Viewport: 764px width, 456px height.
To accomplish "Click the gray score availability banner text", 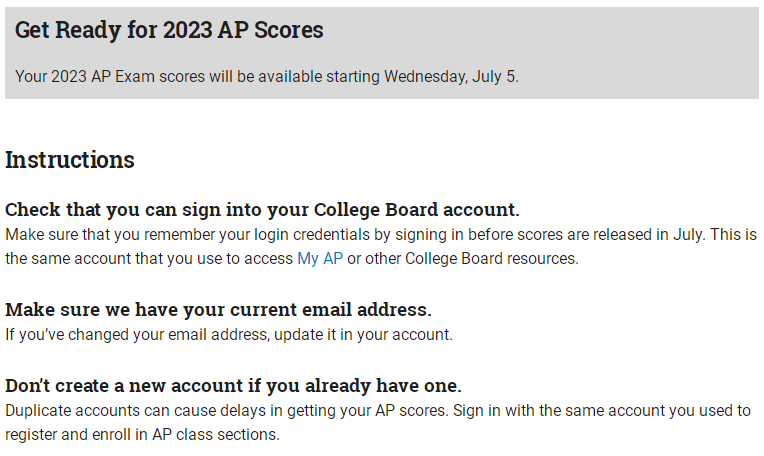I will [267, 76].
